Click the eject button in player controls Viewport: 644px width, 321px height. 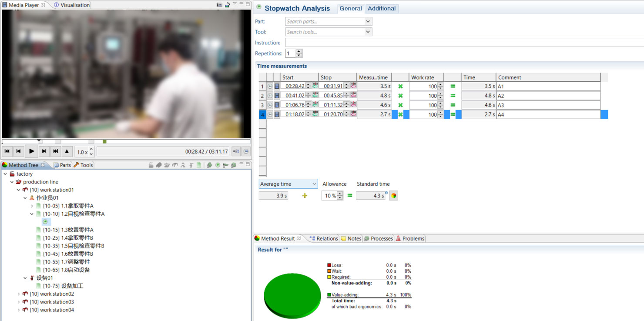point(67,151)
